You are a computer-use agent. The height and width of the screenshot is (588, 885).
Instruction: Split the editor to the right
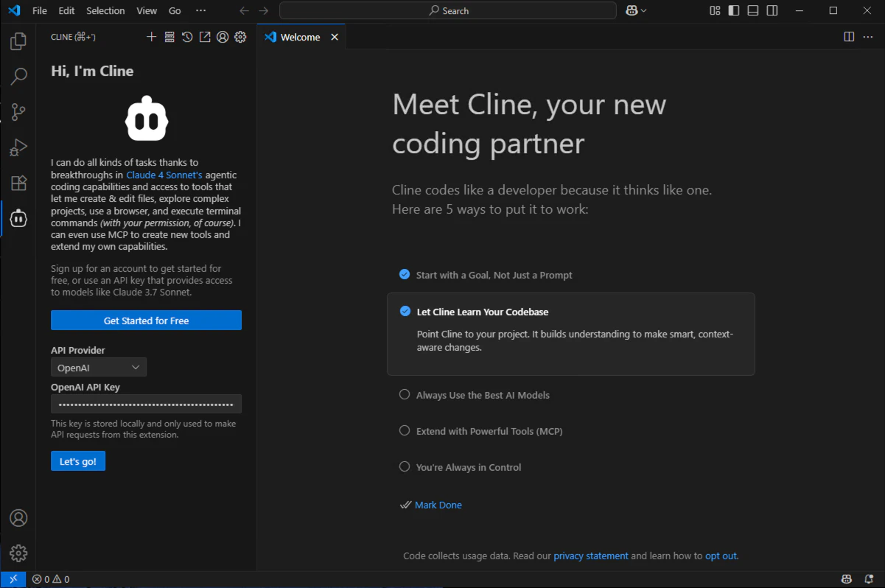point(849,37)
